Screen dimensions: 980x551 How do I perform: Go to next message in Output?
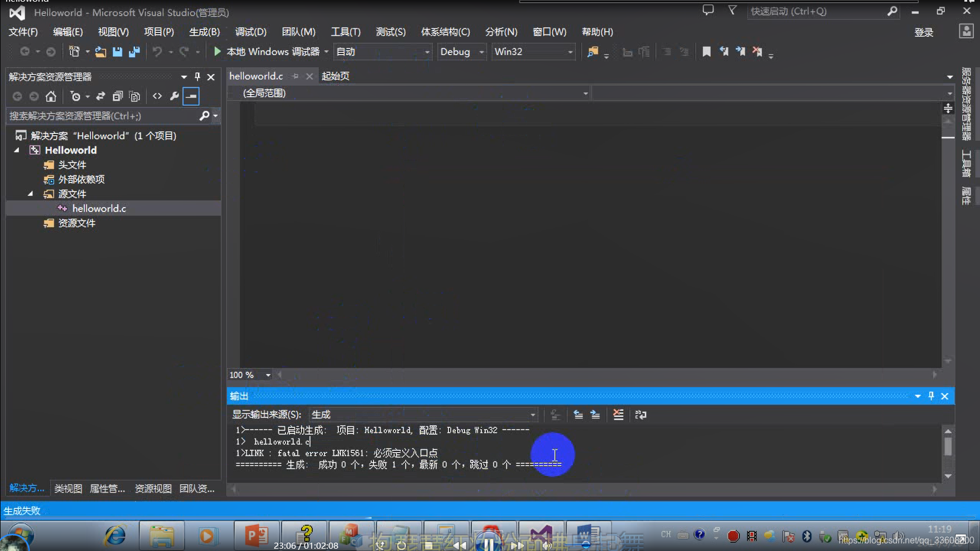point(595,415)
